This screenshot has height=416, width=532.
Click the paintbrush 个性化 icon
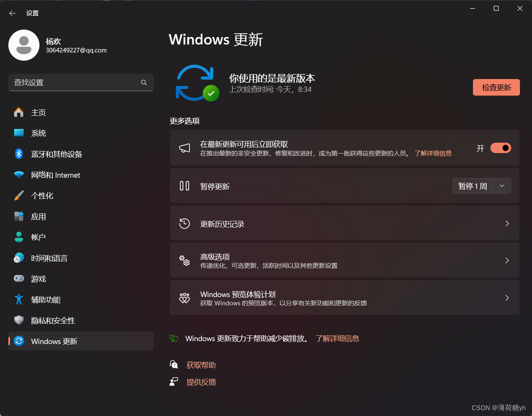click(19, 196)
